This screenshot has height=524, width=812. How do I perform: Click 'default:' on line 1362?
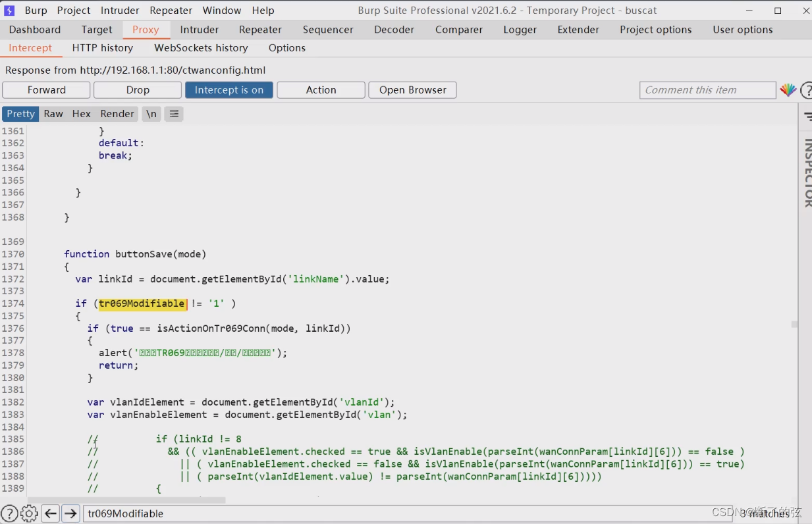(x=121, y=143)
